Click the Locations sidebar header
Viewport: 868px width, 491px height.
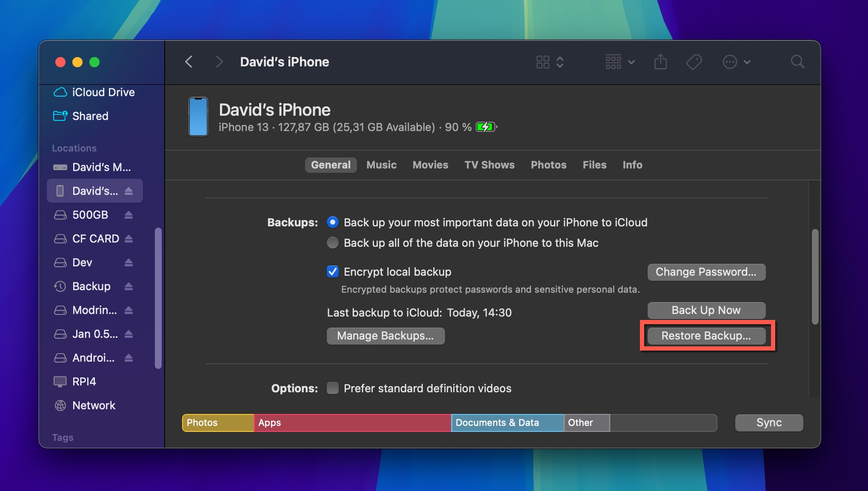[74, 148]
